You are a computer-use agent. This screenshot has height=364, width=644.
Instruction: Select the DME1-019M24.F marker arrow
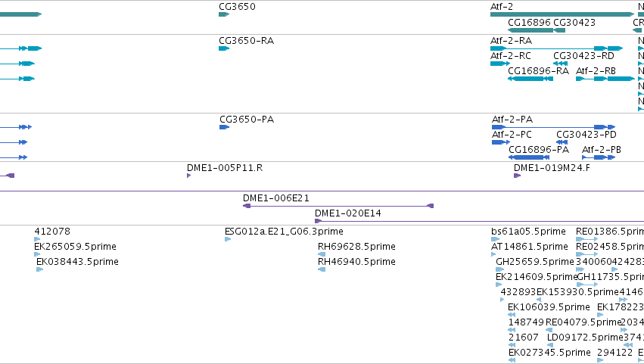517,176
